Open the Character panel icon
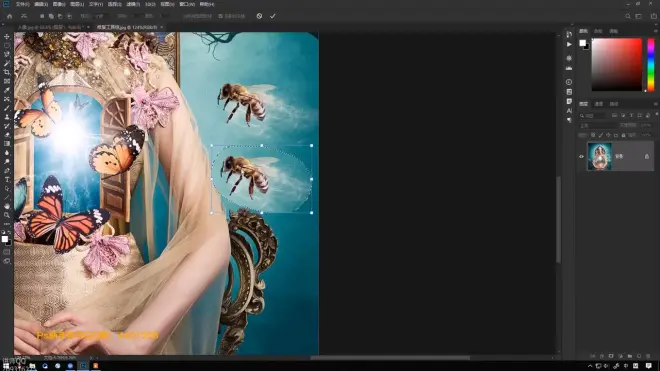 pos(569,111)
